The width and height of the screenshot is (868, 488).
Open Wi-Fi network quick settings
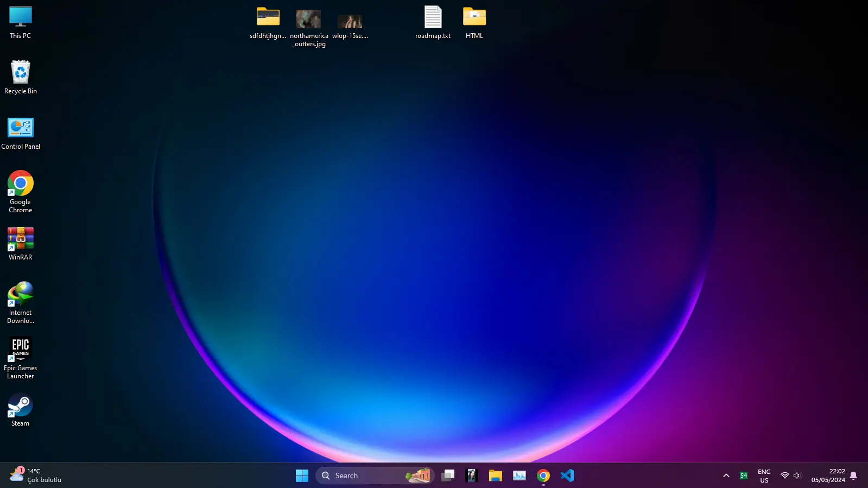[784, 476]
